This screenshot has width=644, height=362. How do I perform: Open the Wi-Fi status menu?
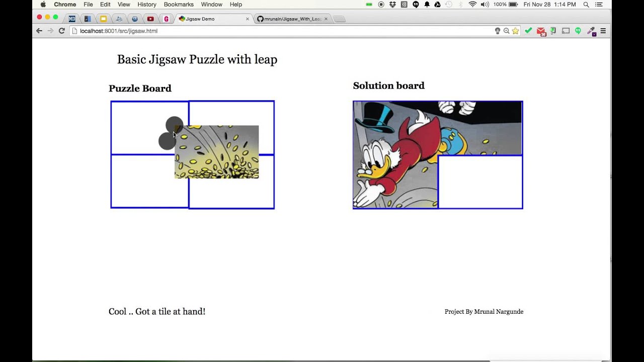(472, 5)
